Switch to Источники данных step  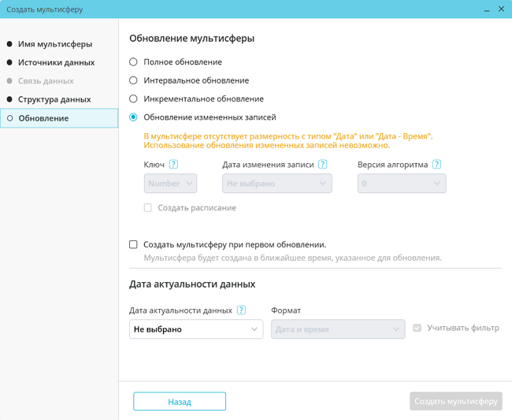pos(56,62)
